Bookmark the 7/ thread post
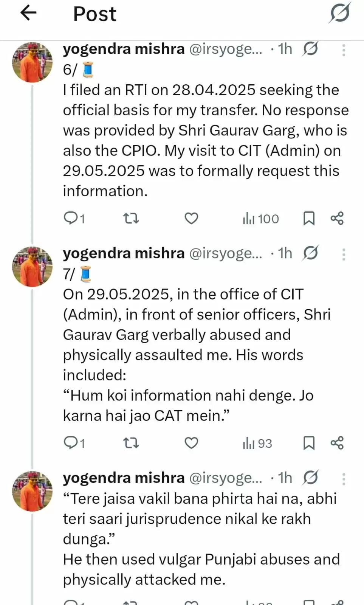 309,442
